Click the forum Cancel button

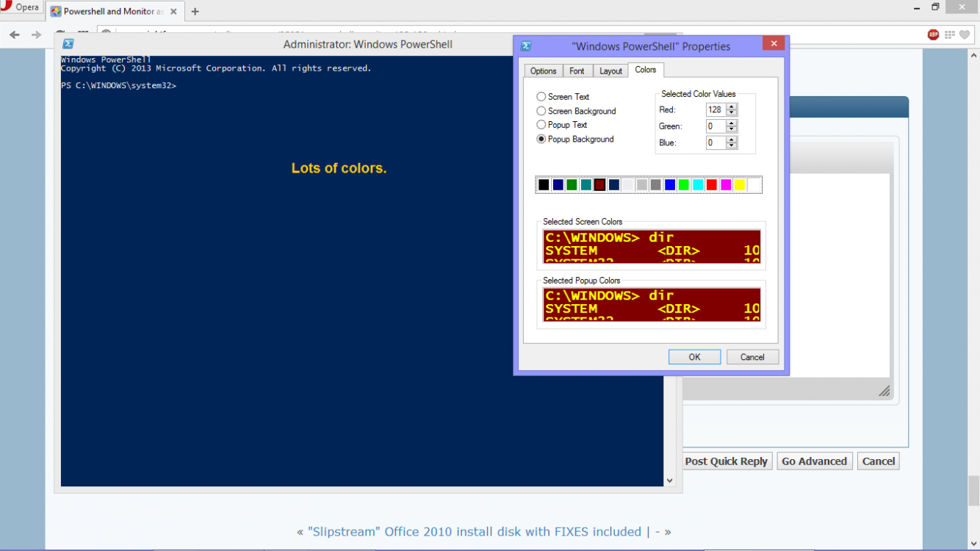coord(879,461)
